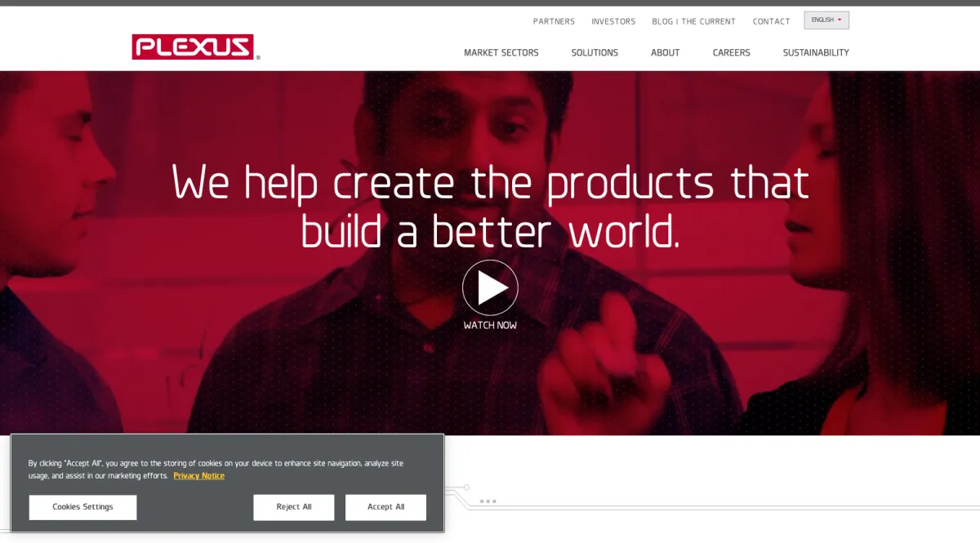This screenshot has height=543, width=980.
Task: Open the Solutions menu
Action: click(595, 52)
